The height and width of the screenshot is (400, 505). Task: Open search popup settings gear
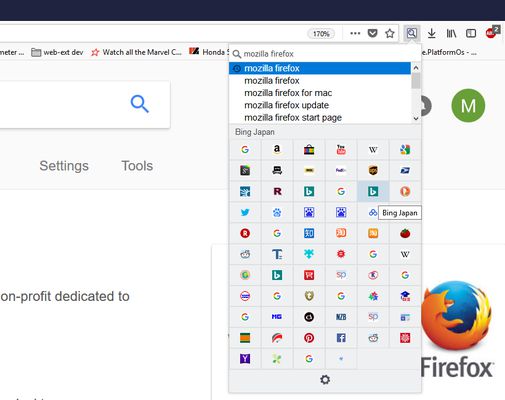pyautogui.click(x=325, y=380)
